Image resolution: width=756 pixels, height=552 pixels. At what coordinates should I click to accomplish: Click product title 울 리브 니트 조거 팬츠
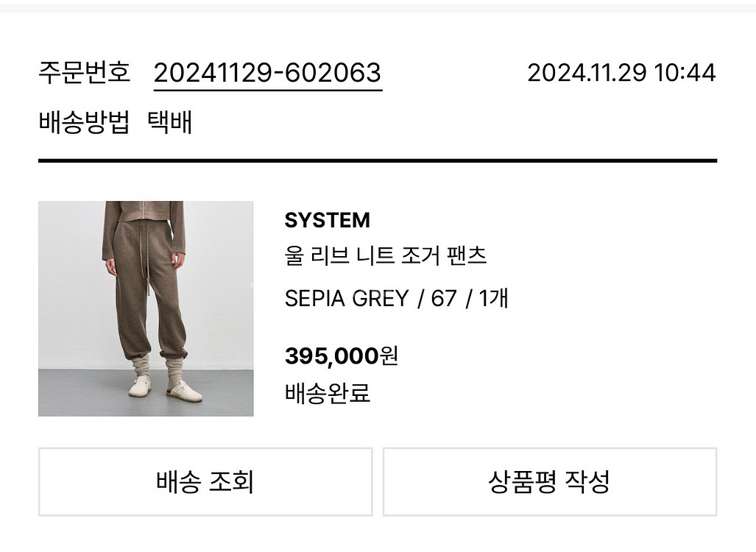(386, 256)
